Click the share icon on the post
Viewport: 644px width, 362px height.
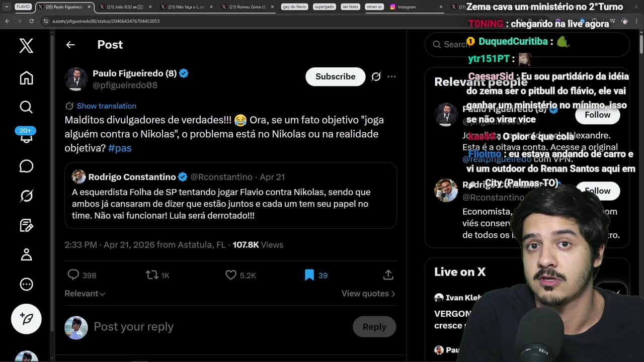388,275
